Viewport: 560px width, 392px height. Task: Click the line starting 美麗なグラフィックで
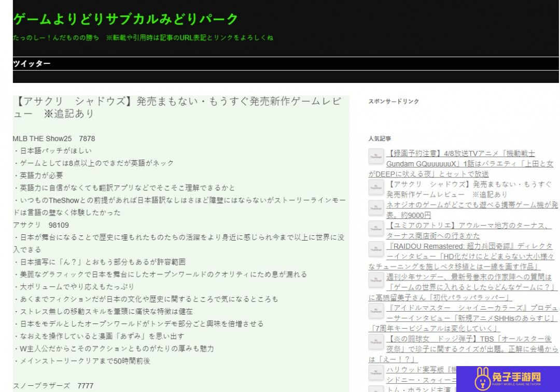(160, 274)
